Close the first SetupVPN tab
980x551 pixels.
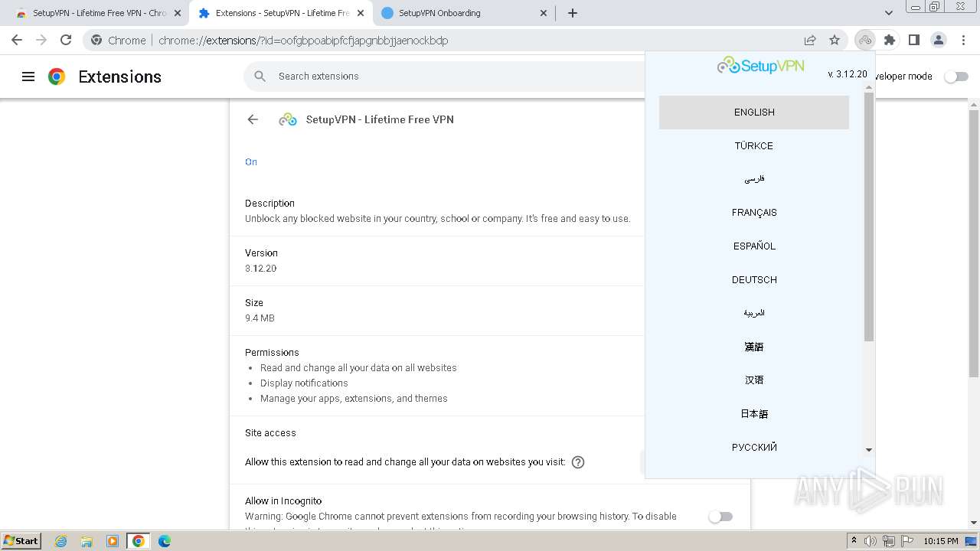coord(178,13)
